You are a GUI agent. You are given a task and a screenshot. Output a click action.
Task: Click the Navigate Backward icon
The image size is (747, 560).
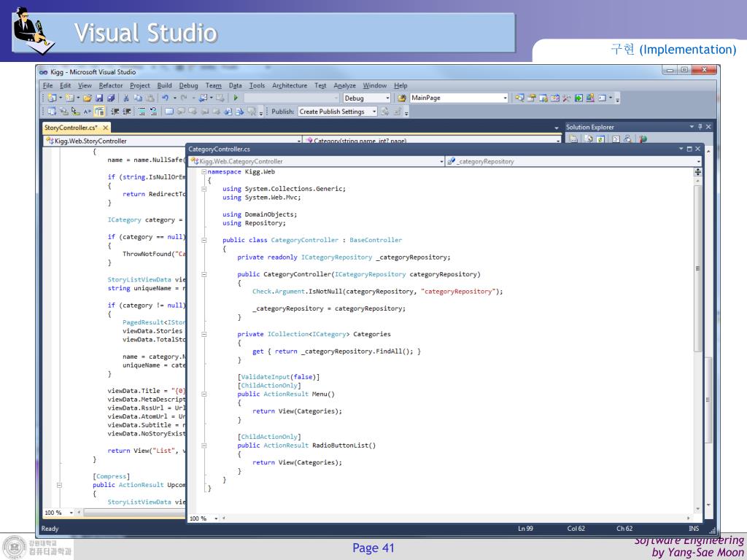click(203, 98)
